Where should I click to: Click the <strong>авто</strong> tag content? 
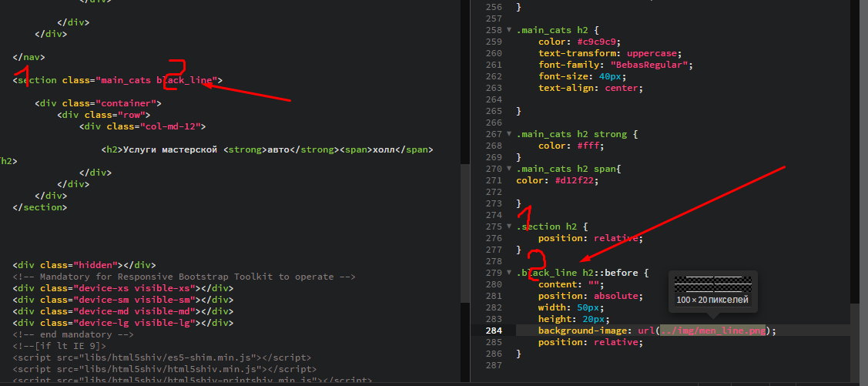279,150
